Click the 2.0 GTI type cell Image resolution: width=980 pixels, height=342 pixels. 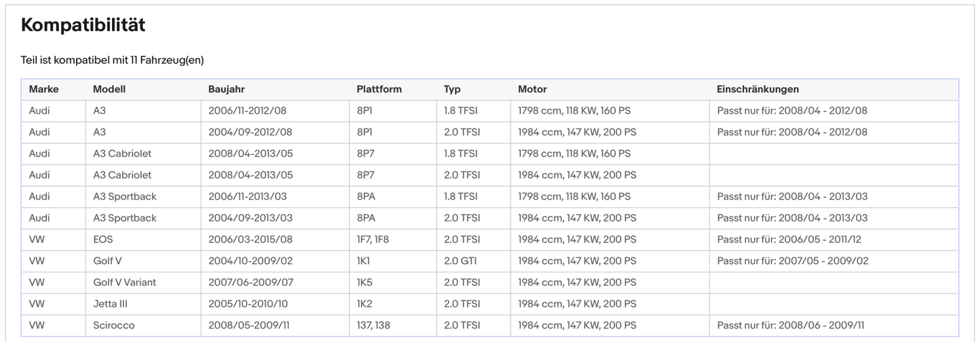click(474, 261)
